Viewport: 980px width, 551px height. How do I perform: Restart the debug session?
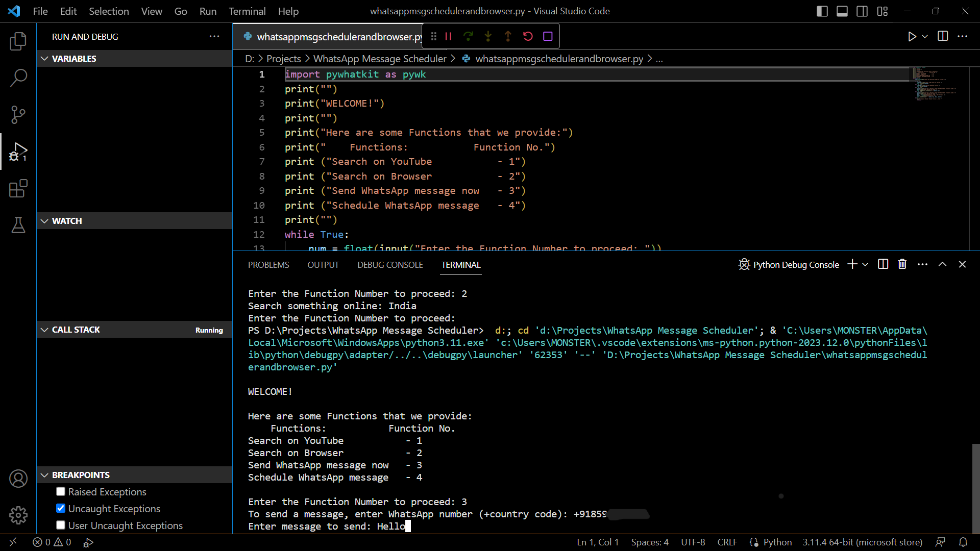[x=528, y=36]
